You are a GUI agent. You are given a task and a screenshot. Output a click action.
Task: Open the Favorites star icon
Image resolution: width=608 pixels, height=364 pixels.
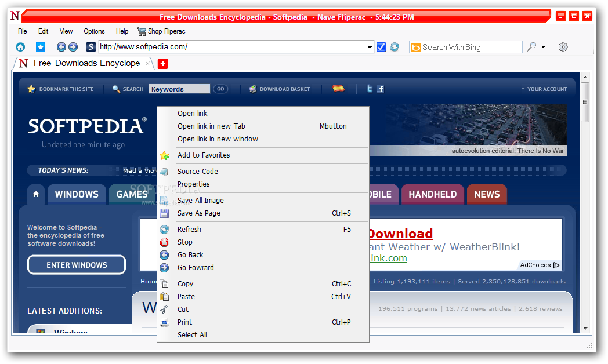pos(41,47)
